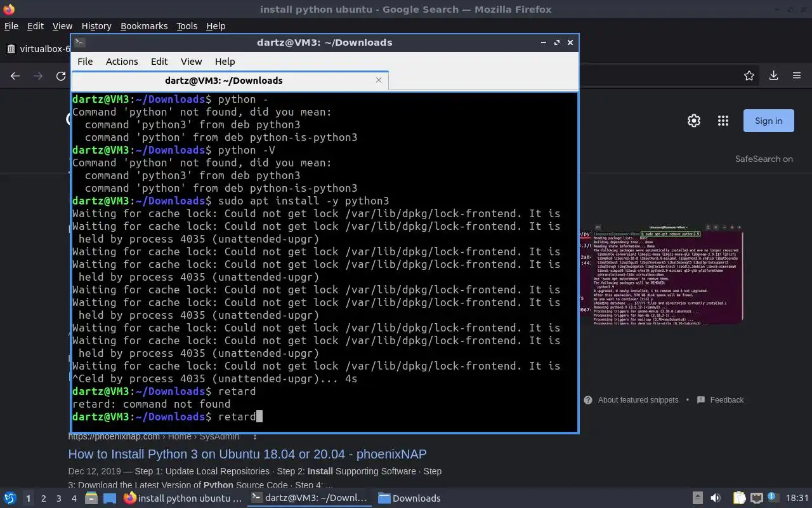
Task: Open the update notifier tray icon
Action: coord(773,498)
